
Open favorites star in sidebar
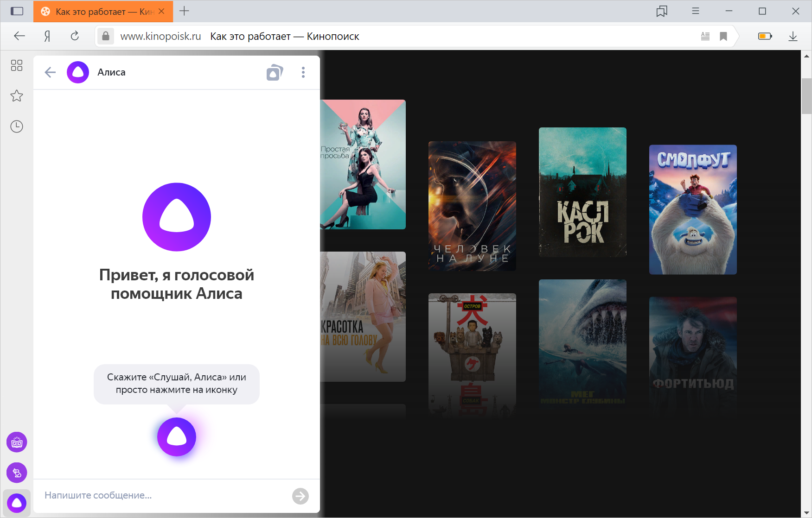(x=17, y=96)
